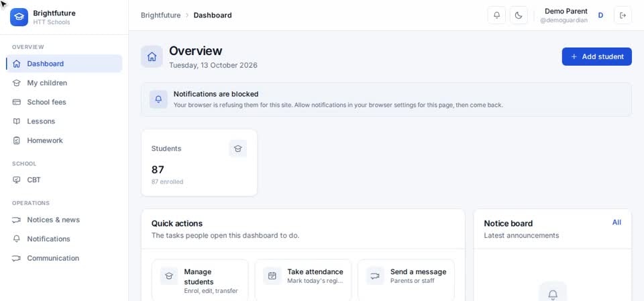Click the OVERVIEW section label

tap(28, 47)
